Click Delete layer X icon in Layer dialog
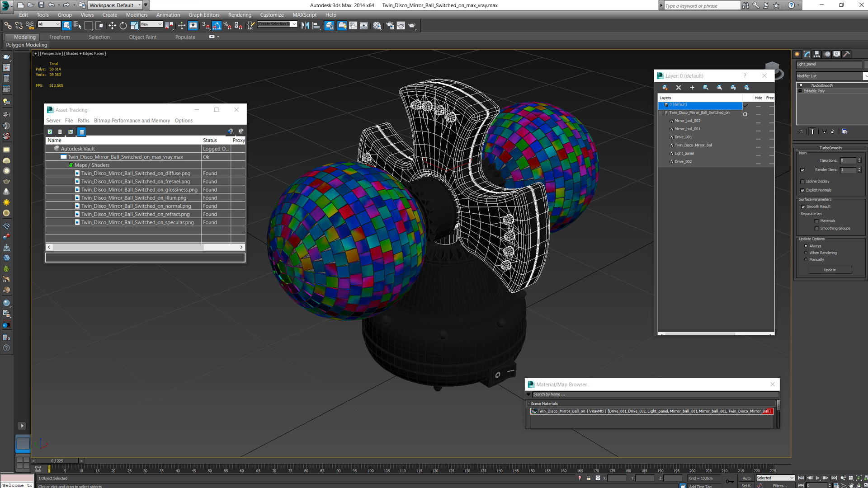868x488 pixels. pos(678,88)
